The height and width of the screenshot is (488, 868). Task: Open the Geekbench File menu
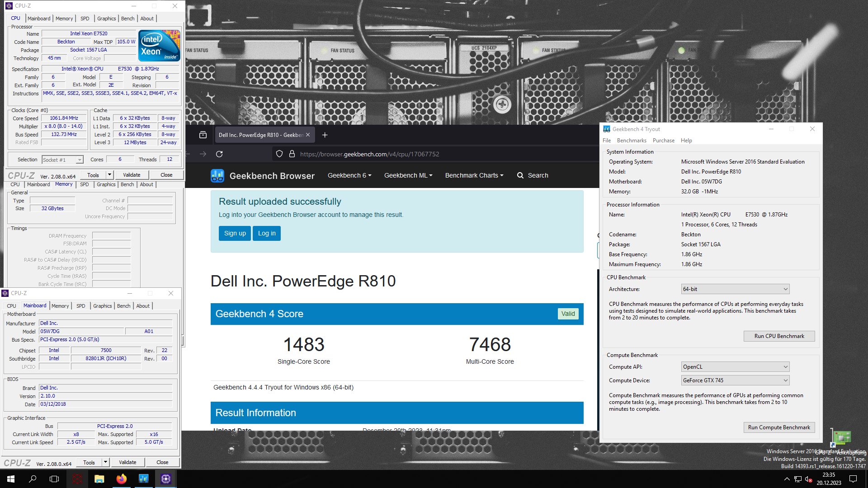click(x=607, y=141)
